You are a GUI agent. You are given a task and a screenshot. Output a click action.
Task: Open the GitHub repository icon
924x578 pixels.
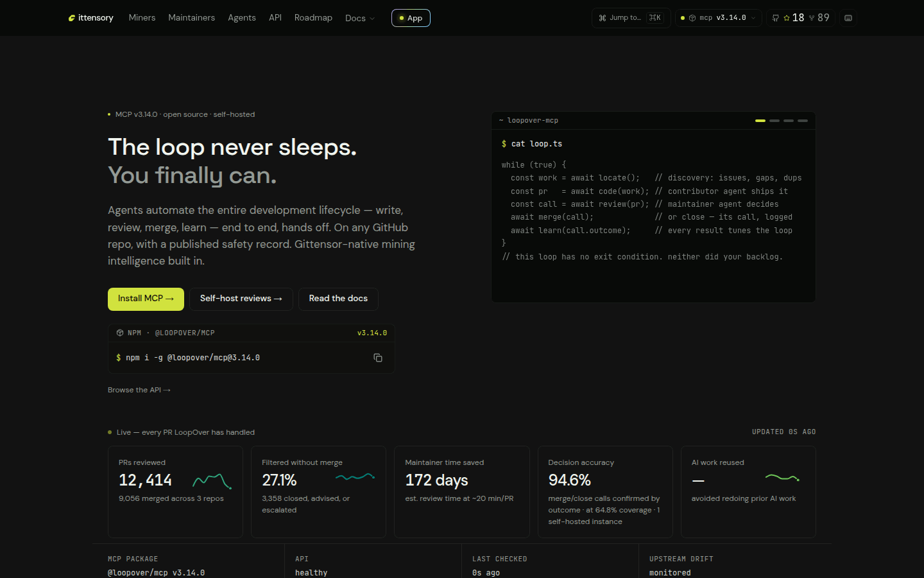tap(776, 18)
